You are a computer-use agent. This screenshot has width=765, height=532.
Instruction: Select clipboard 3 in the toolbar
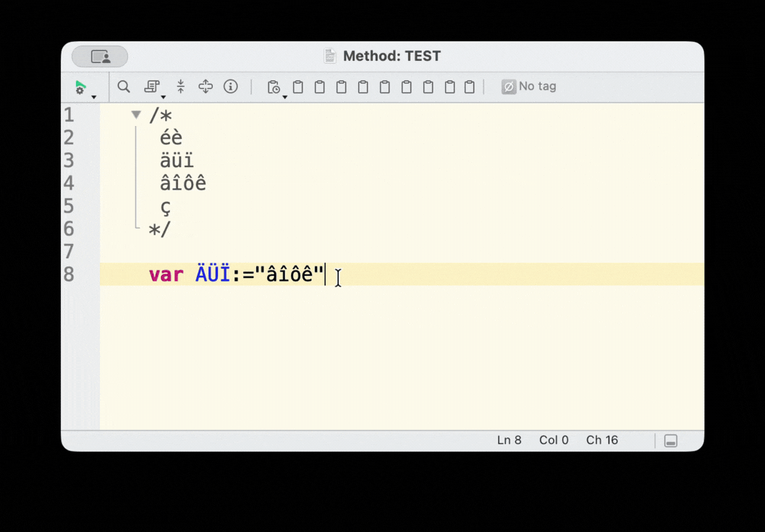pos(342,88)
